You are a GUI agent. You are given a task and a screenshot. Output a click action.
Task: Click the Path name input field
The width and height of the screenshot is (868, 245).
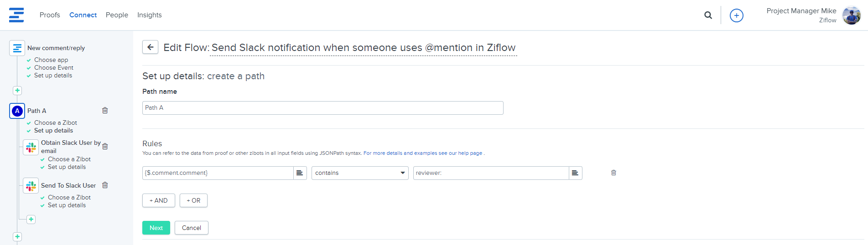323,108
